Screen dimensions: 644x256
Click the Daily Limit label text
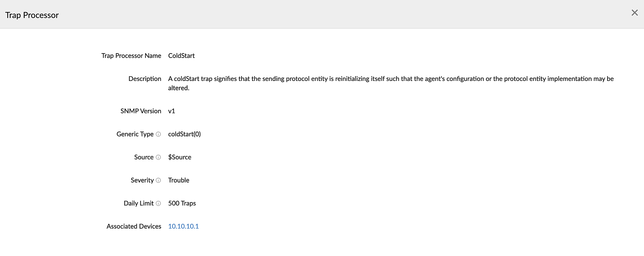click(x=138, y=203)
